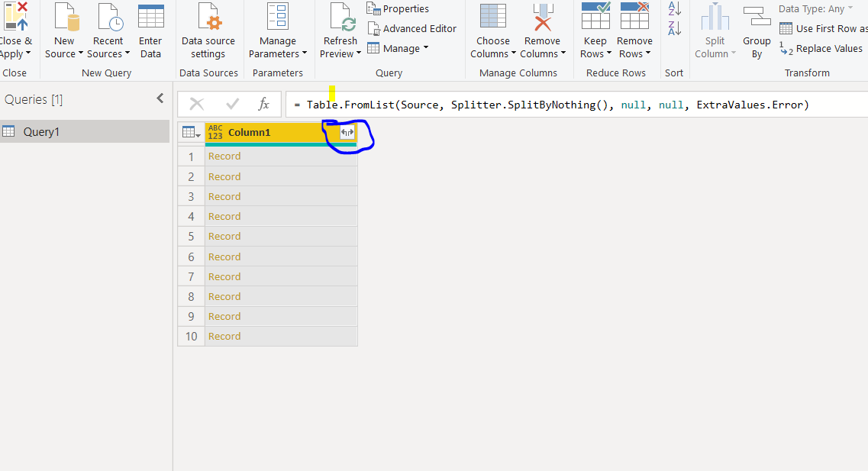Click inside the formula bar
Screen dimensions: 868x471
[576, 105]
